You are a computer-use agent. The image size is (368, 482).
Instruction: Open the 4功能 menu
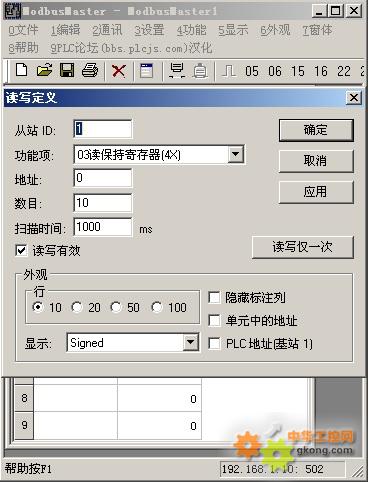coord(191,30)
